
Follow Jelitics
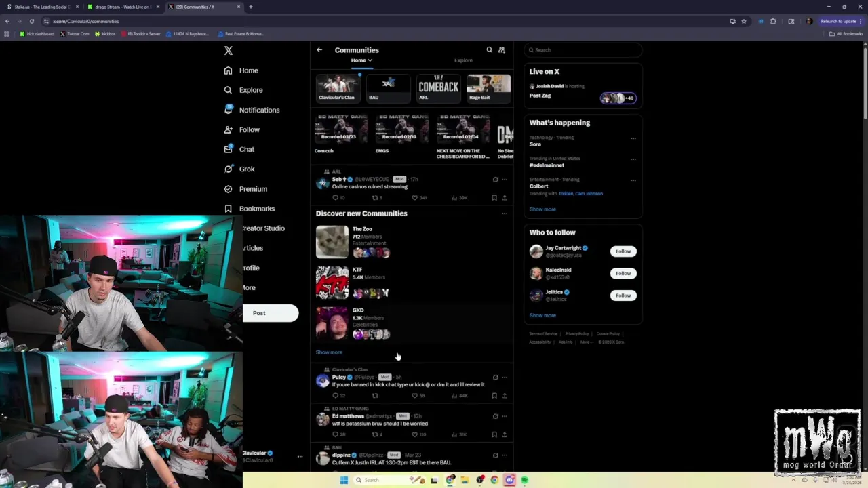[x=623, y=296]
